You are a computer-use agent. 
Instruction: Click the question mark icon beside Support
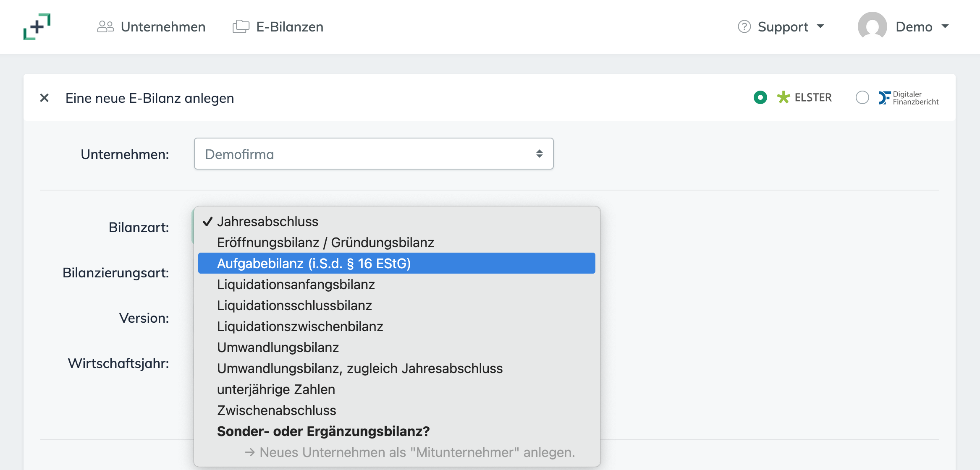[744, 27]
